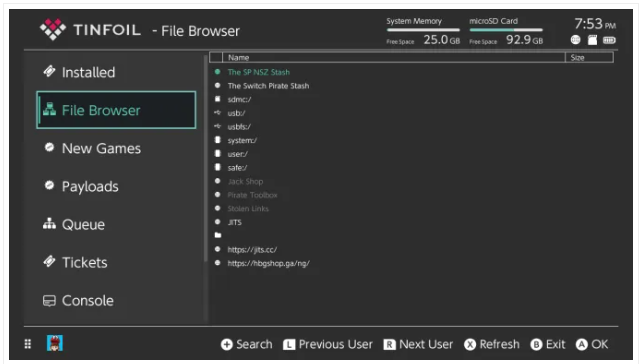Viewport: 639px width, 364px height.
Task: Sort by the Size column header
Action: coord(589,57)
